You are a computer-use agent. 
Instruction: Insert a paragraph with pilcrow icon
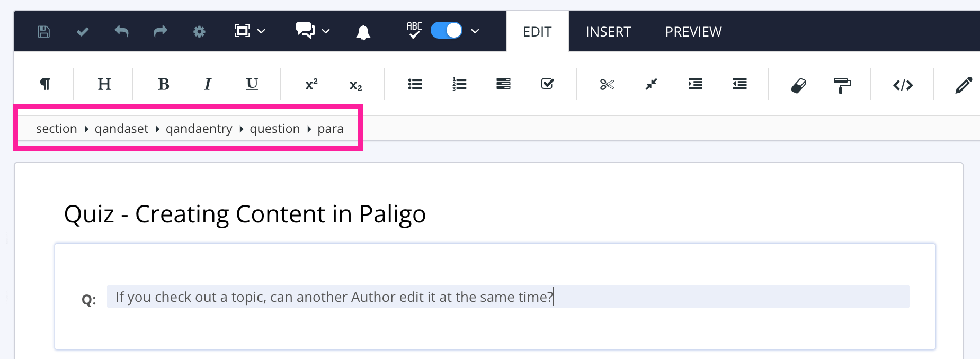(45, 84)
